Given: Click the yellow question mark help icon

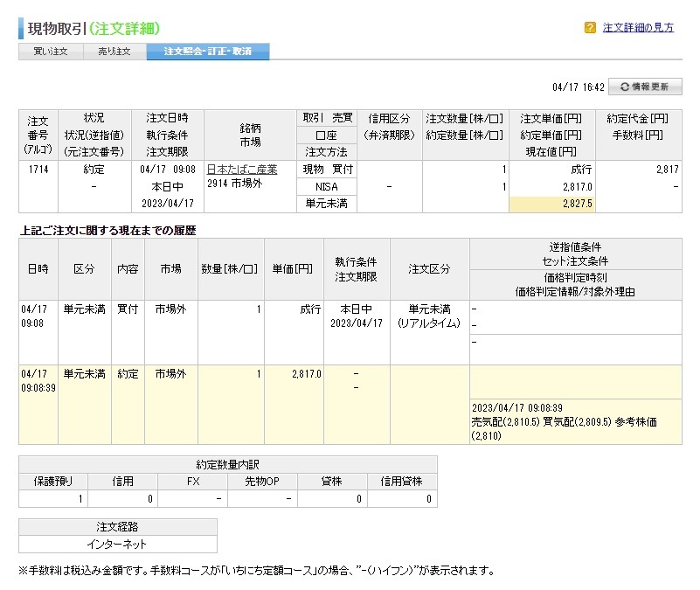Looking at the screenshot, I should point(590,28).
